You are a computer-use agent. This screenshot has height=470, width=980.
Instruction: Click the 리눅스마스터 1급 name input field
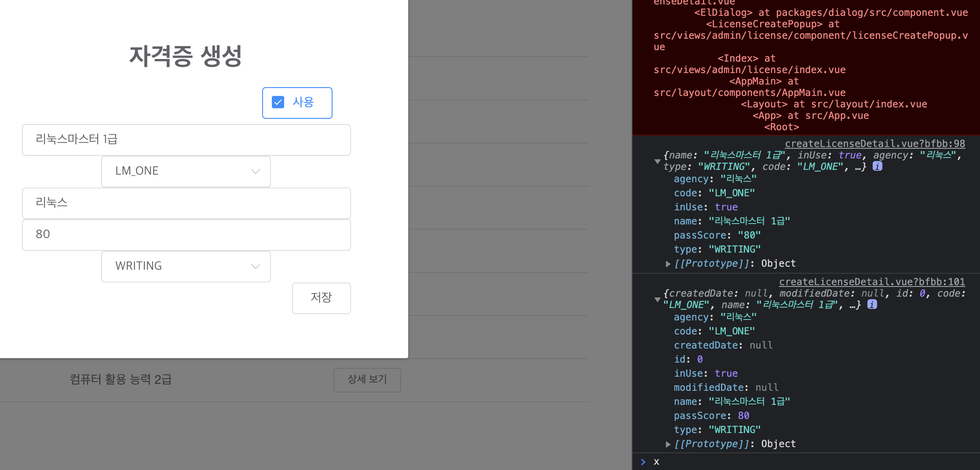click(186, 140)
